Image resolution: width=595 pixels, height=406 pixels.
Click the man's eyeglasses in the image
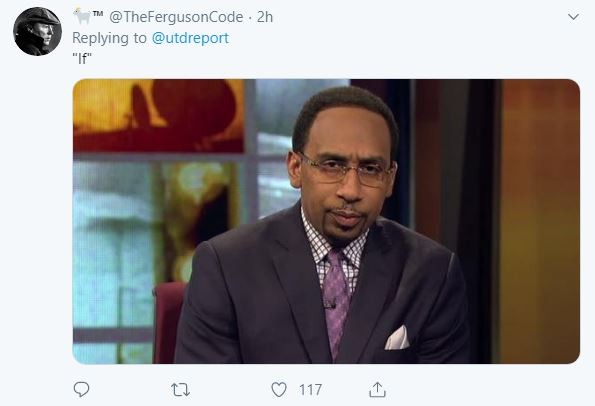pos(345,171)
